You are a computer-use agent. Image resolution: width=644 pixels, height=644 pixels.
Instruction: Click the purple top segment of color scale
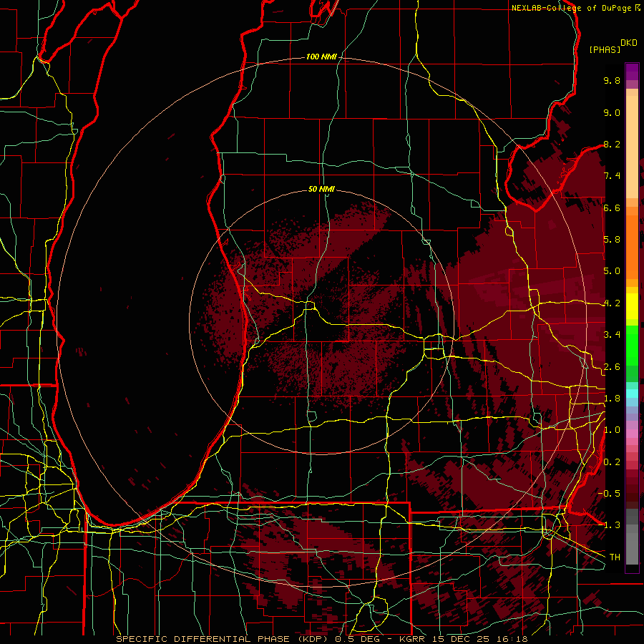click(x=632, y=72)
